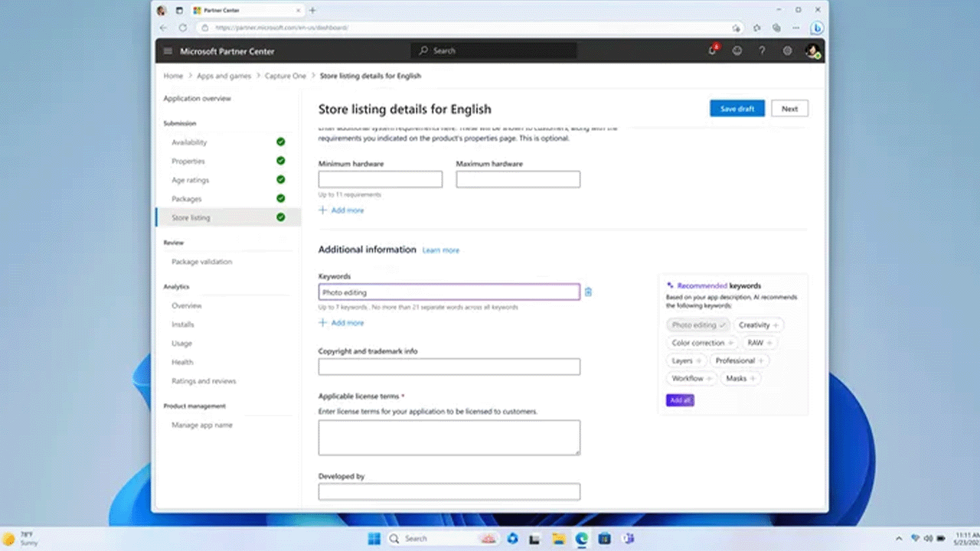Open Ratings and reviews
Image resolution: width=980 pixels, height=551 pixels.
coord(204,381)
